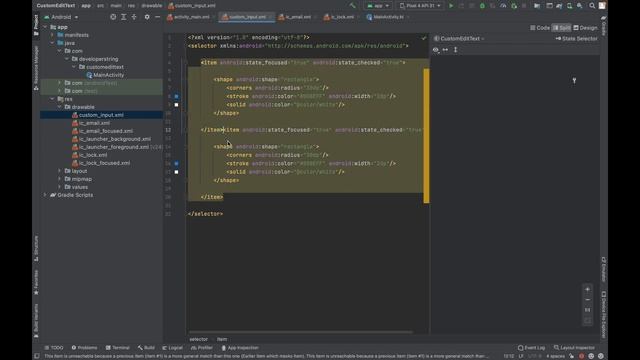This screenshot has width=640, height=360.
Task: Run the app with the green play button
Action: tap(451, 6)
